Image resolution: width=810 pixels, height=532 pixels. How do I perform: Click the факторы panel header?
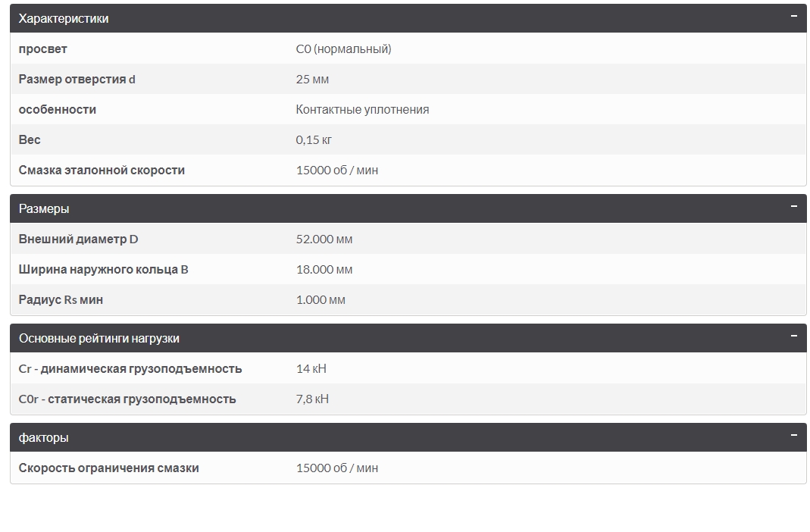[408, 437]
